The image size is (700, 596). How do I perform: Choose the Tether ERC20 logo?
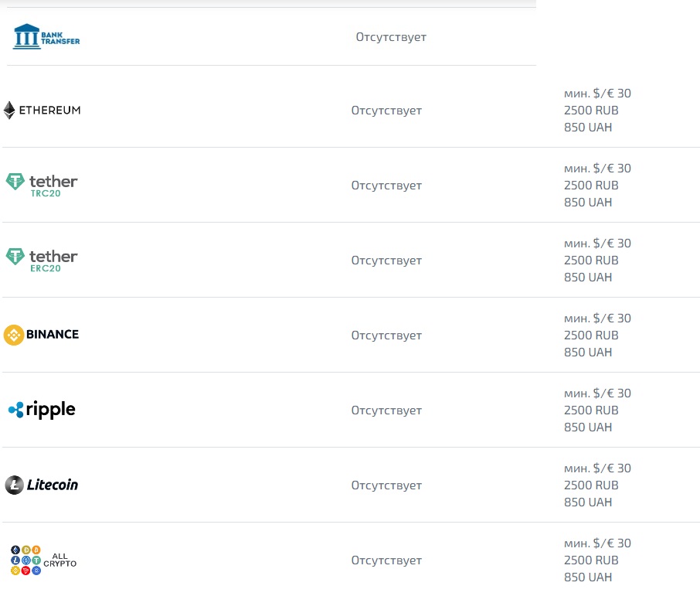42,260
